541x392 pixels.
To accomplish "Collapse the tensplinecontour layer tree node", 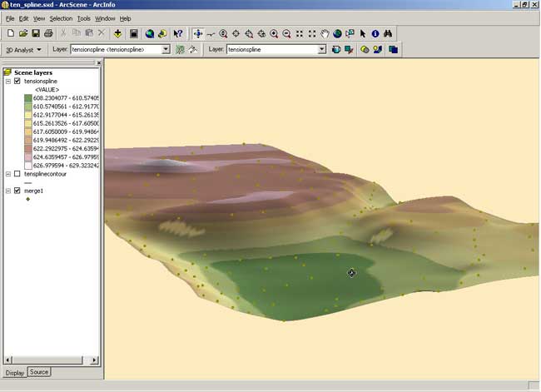I will click(x=8, y=174).
